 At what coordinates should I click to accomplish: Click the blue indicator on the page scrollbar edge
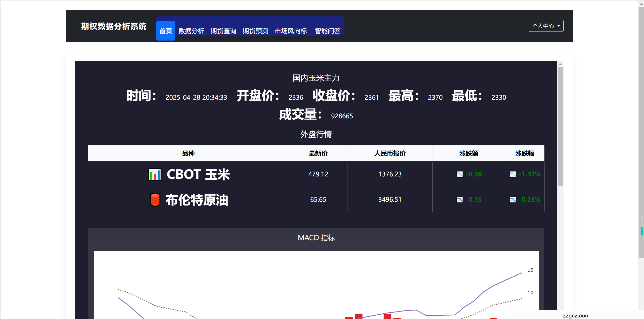point(642,231)
